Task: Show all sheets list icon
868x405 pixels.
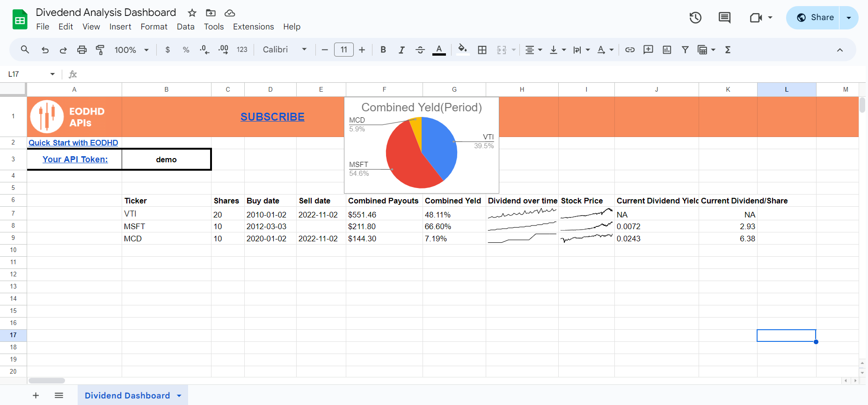Action: tap(59, 396)
